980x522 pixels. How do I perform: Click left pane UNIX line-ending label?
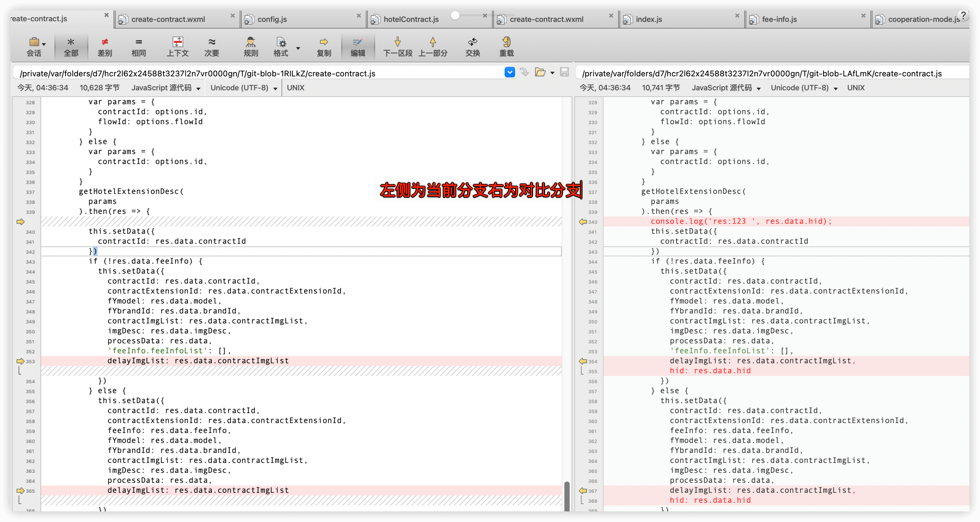295,88
